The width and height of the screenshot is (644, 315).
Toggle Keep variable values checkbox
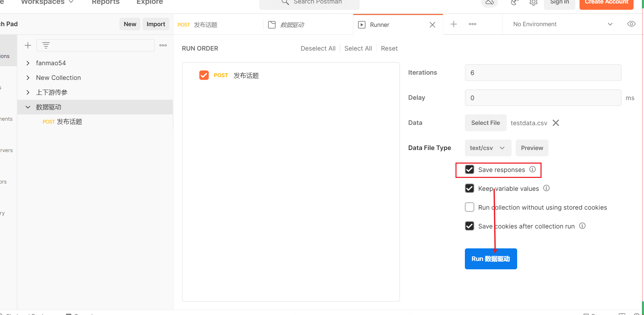click(469, 188)
